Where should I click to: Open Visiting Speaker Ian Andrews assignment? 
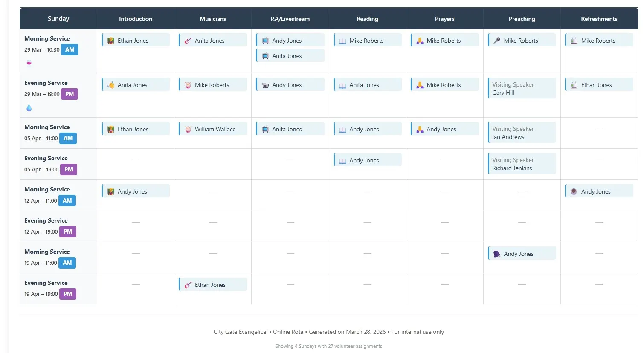[522, 133]
